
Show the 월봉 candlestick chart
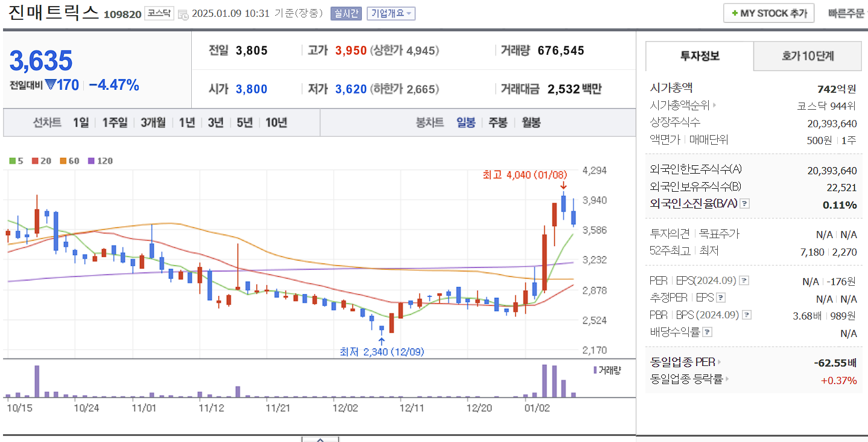click(531, 122)
